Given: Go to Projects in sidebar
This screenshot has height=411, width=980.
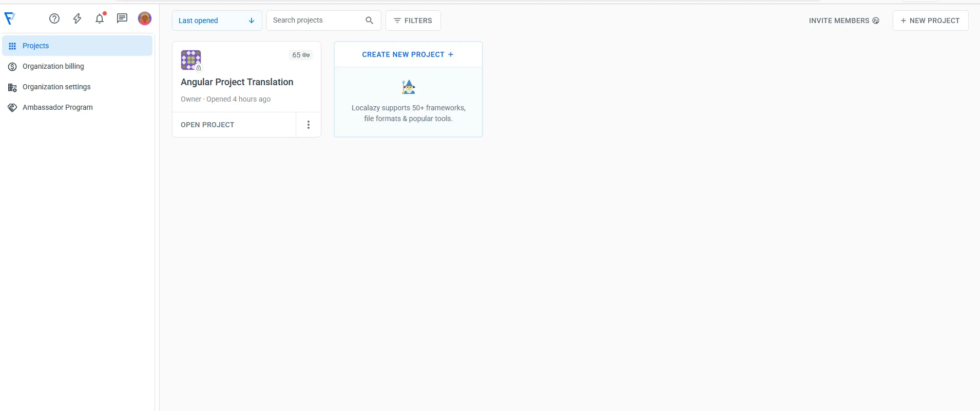Looking at the screenshot, I should coord(78,46).
